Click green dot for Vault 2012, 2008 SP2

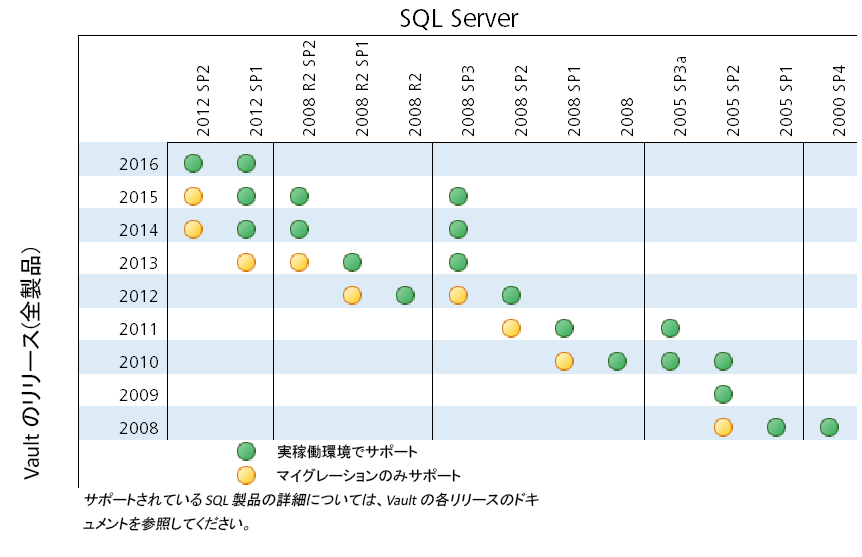click(x=511, y=295)
